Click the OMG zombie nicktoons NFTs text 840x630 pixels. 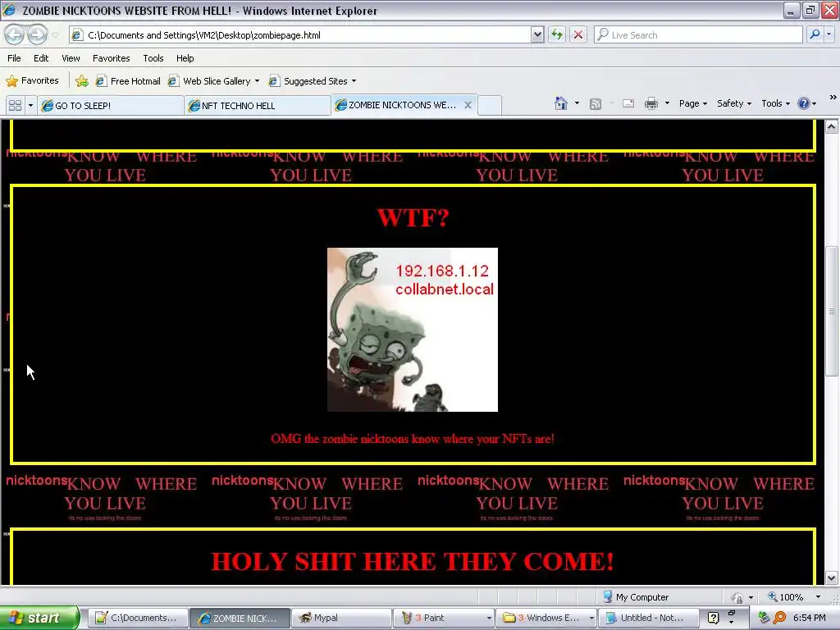[413, 439]
